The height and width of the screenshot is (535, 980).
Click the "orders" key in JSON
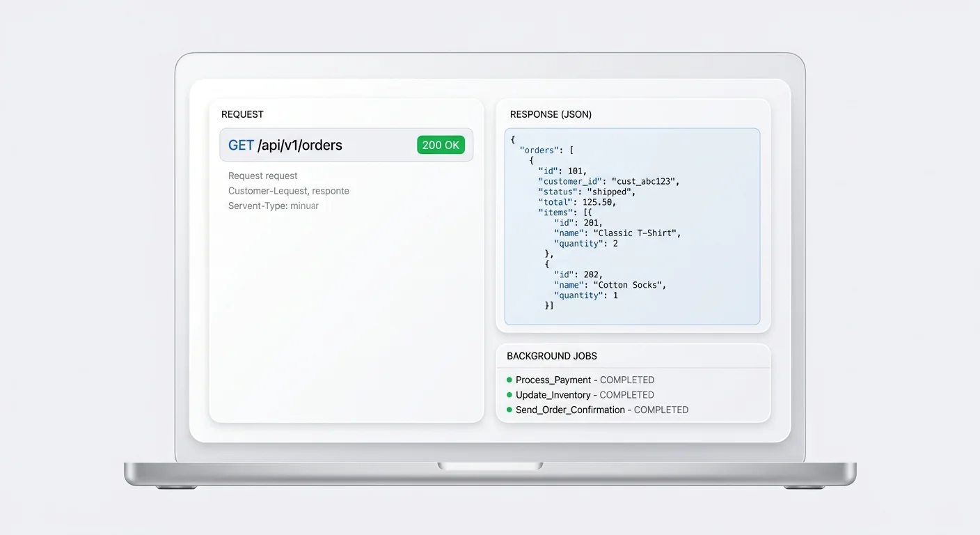(x=539, y=150)
